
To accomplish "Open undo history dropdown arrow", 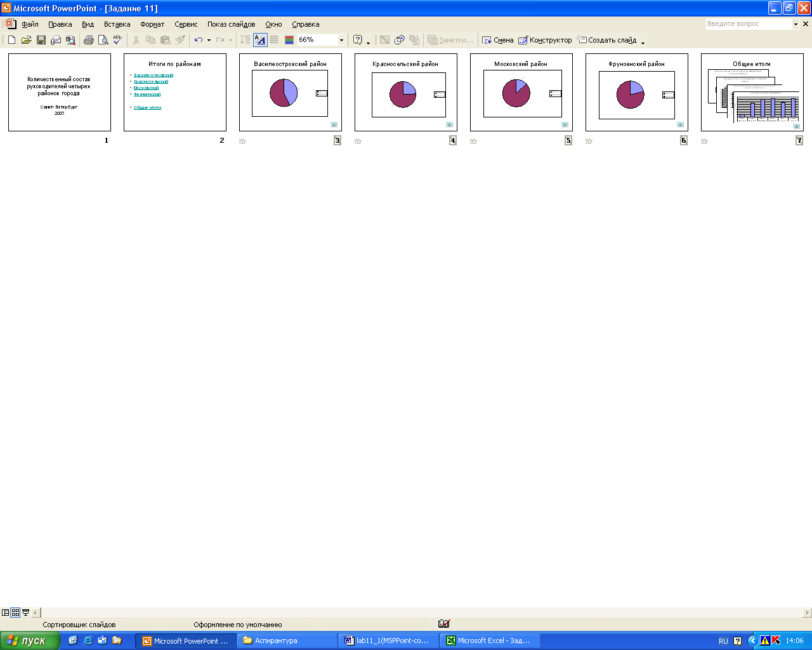I will point(209,40).
